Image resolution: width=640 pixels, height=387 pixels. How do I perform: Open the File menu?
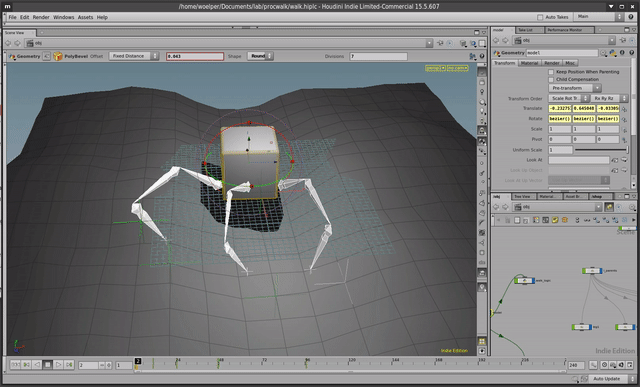13,17
